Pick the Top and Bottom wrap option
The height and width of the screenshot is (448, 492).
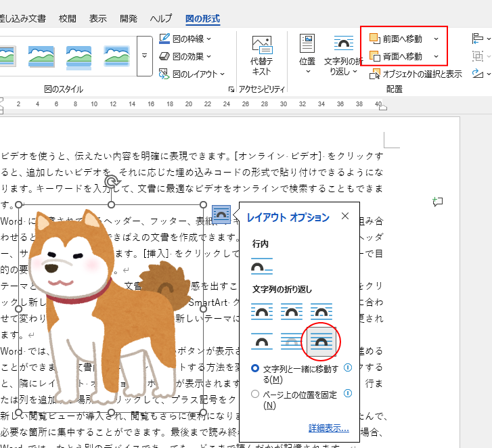(262, 341)
